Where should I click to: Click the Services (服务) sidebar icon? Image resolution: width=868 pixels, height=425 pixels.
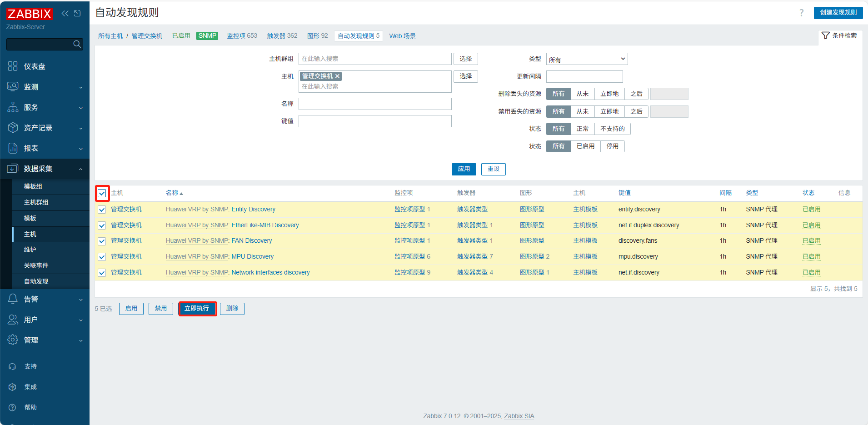click(x=13, y=107)
